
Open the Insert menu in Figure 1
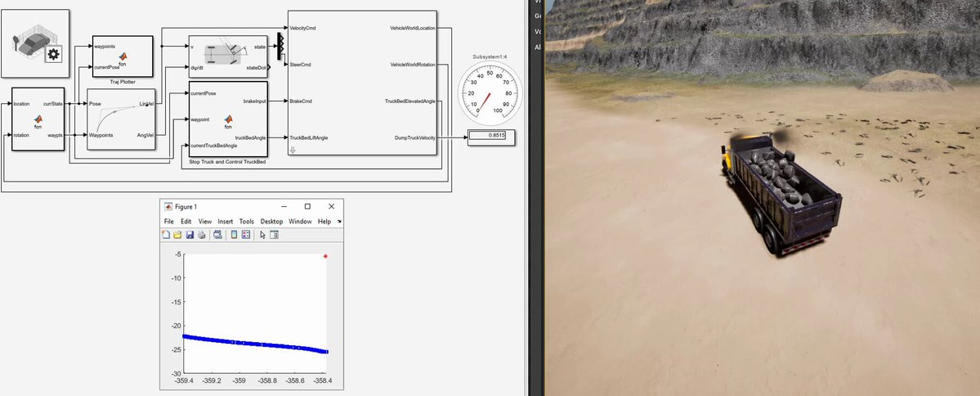tap(225, 222)
